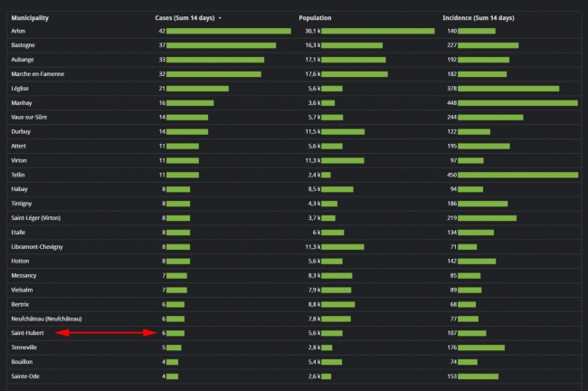This screenshot has height=391, width=588.
Task: Select Marche-en-Famenne in the table
Action: (37, 74)
